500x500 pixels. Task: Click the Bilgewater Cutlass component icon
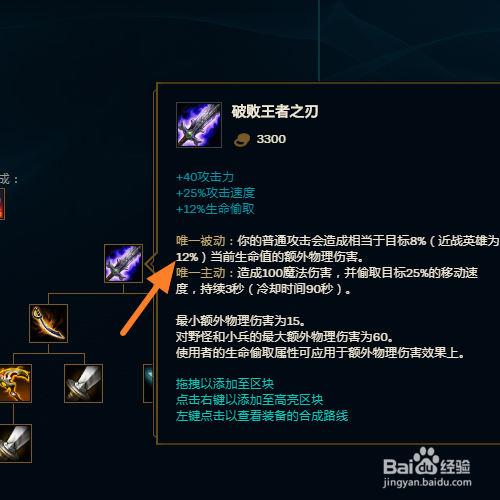[48, 323]
